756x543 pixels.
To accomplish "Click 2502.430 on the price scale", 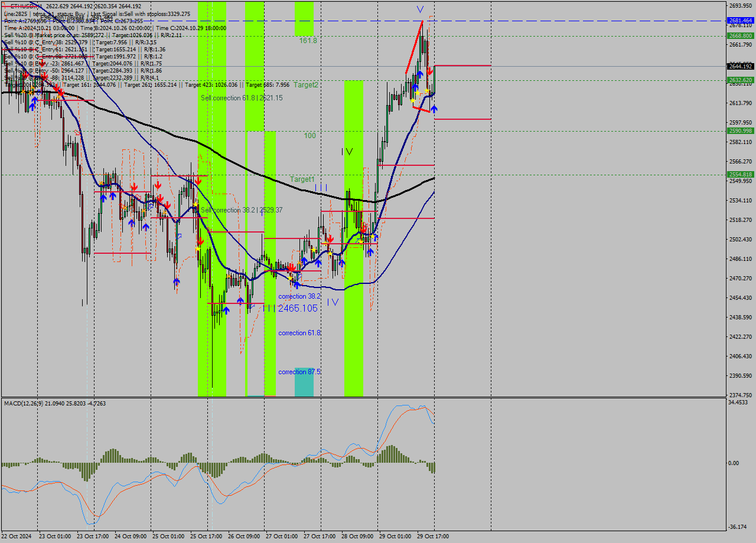I will point(740,239).
